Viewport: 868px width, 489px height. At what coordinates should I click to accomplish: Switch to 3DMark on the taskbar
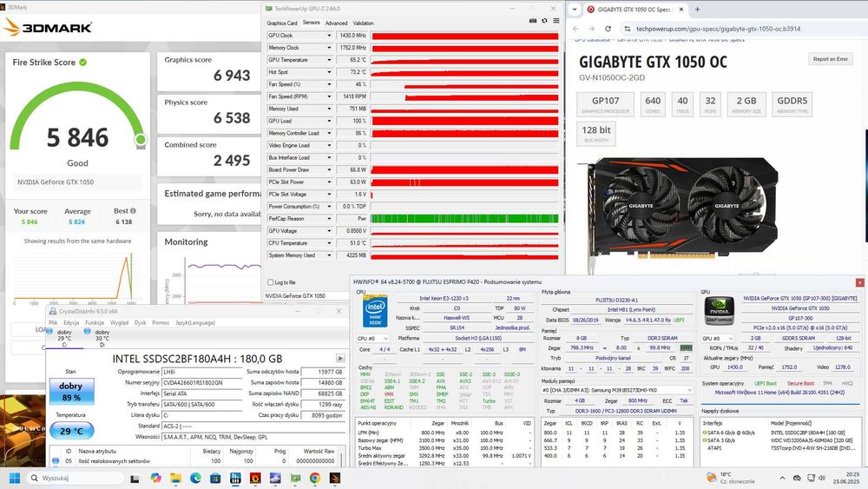(334, 478)
